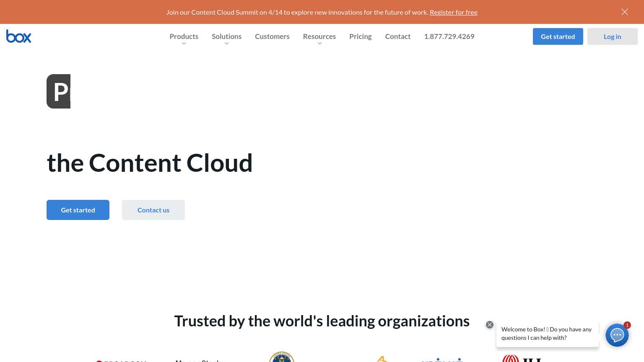Image resolution: width=644 pixels, height=362 pixels.
Task: Go to the Customers page
Action: (x=272, y=36)
